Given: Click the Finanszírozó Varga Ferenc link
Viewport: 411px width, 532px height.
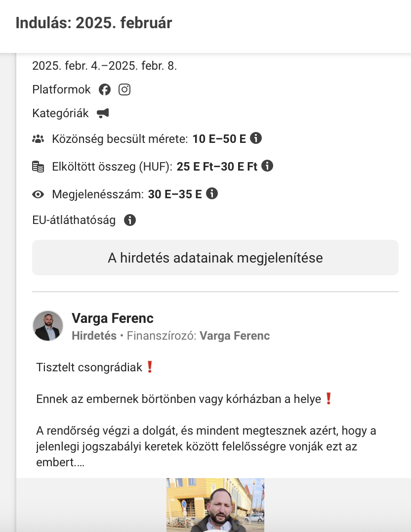Looking at the screenshot, I should tap(235, 336).
